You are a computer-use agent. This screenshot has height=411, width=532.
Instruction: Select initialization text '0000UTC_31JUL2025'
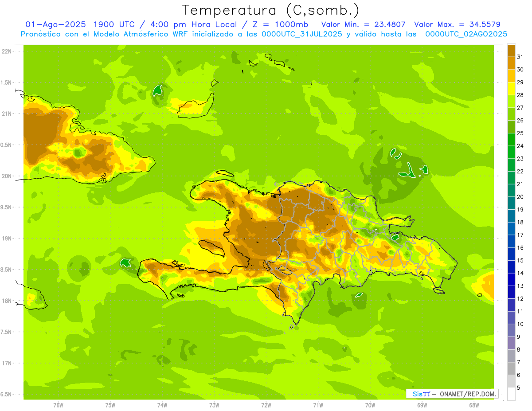[x=302, y=34]
